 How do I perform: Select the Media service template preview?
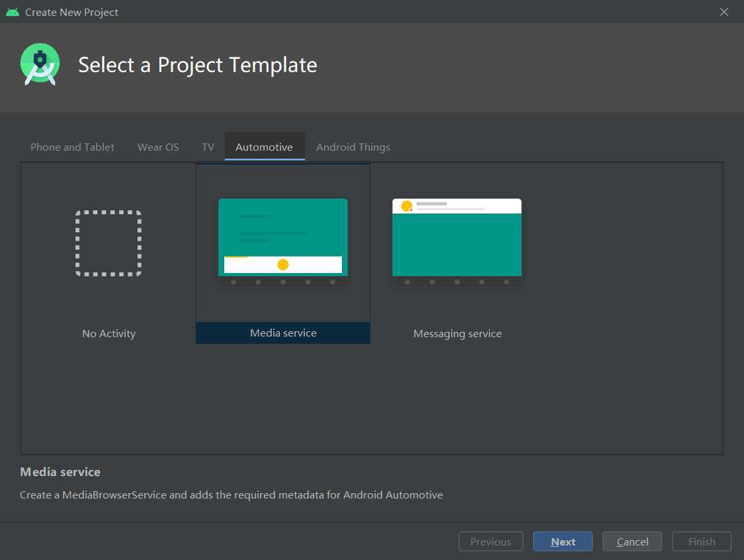(283, 241)
